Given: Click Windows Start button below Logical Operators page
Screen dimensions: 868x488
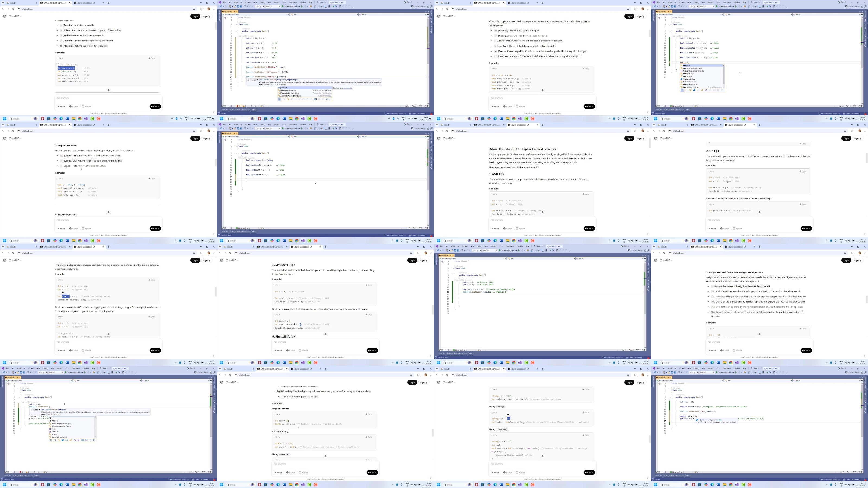Looking at the screenshot, I should pos(4,241).
